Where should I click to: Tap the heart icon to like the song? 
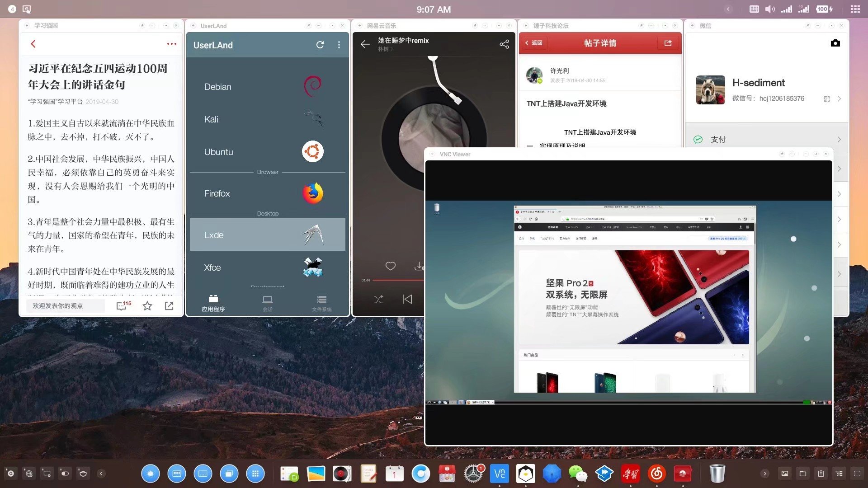pos(390,266)
